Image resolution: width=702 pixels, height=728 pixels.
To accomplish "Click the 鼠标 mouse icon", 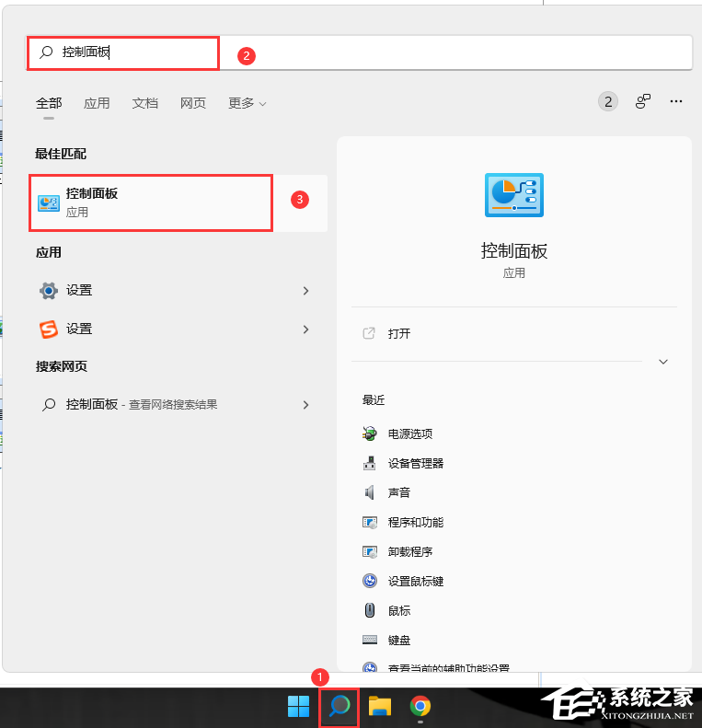I will [370, 610].
